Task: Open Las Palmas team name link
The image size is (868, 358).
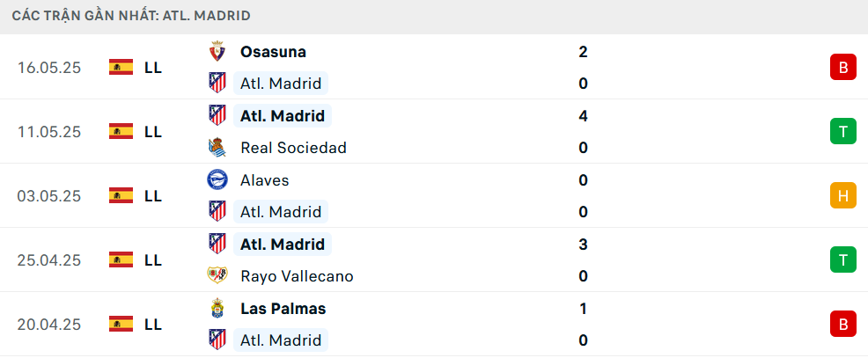Action: (x=283, y=308)
